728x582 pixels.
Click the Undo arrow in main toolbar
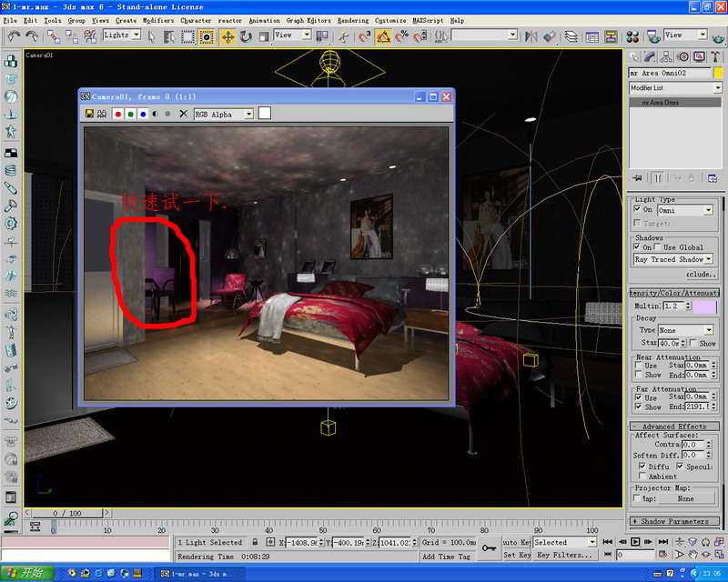point(14,36)
